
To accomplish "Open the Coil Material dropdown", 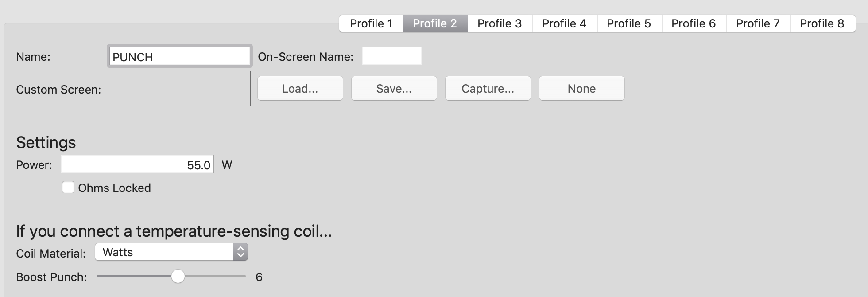I will (x=171, y=252).
